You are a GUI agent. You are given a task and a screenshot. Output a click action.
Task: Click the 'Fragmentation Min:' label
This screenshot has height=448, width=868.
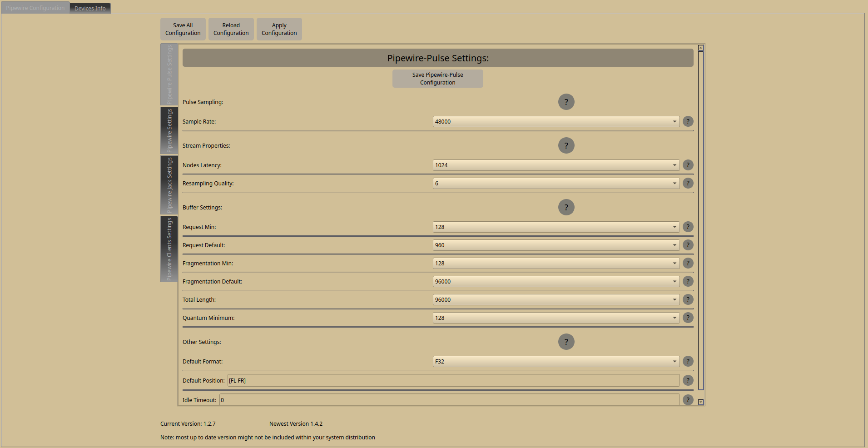click(208, 263)
